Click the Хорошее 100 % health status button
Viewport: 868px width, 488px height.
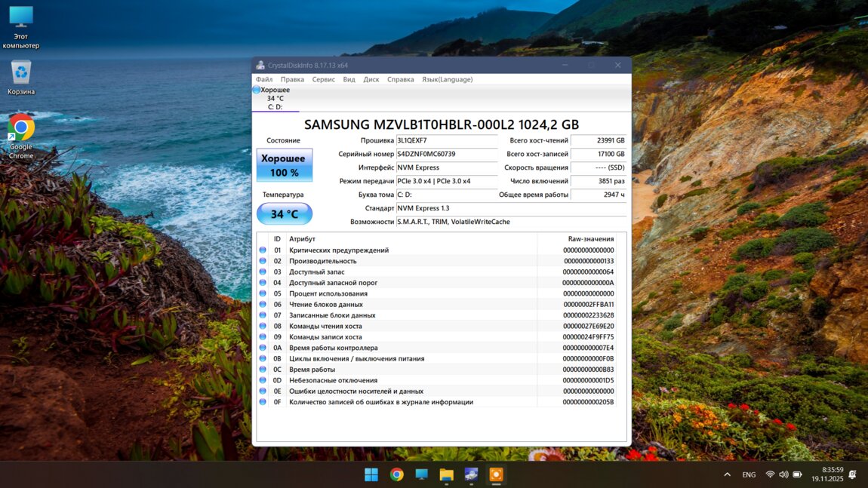click(284, 165)
